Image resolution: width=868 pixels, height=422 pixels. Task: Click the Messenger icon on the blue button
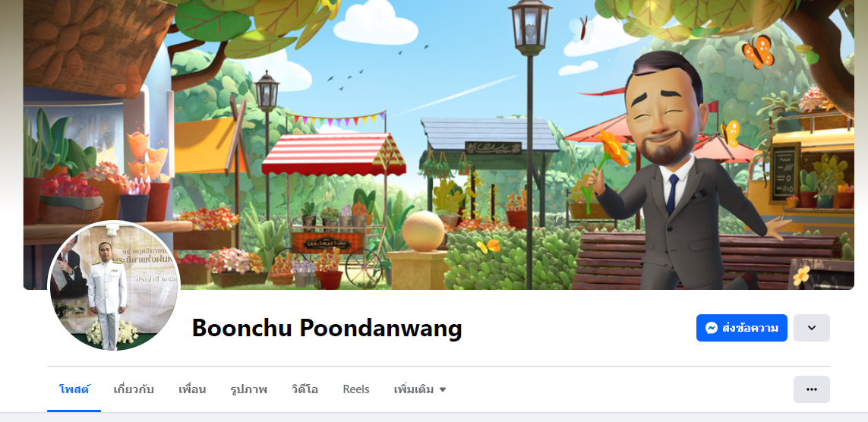(x=712, y=328)
